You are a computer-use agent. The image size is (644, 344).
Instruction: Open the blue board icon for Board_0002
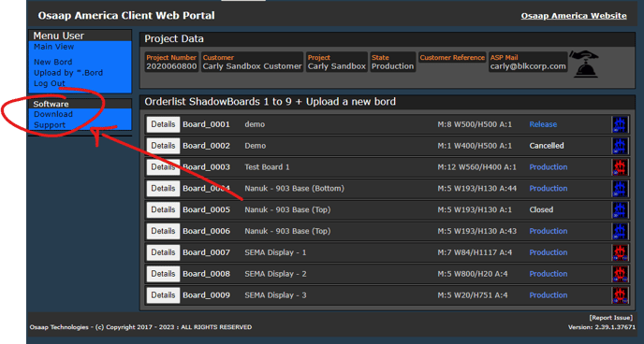coord(620,146)
